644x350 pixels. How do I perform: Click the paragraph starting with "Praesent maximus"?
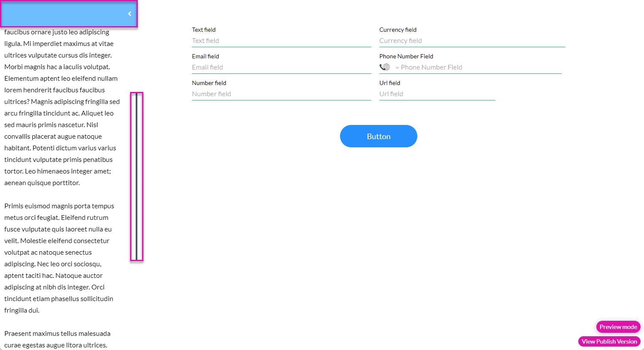point(57,339)
